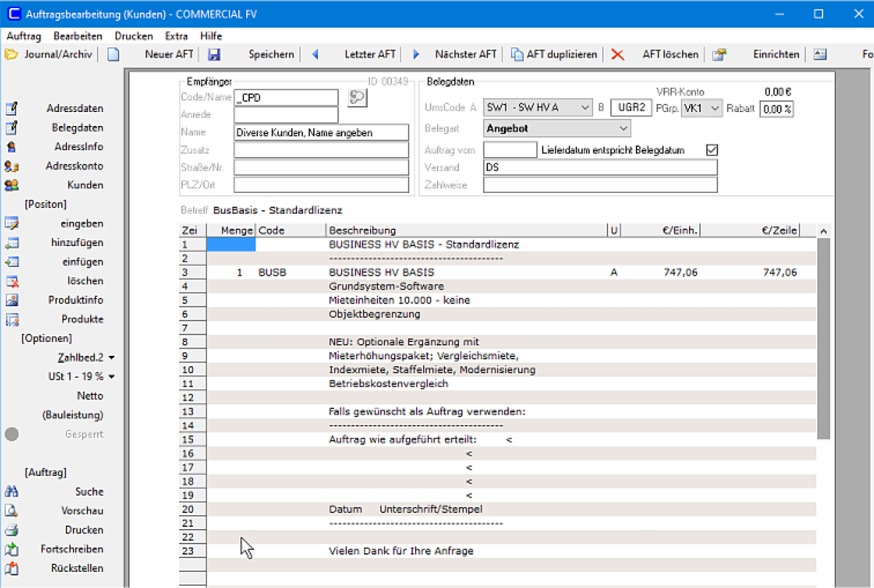The image size is (874, 588).
Task: Toggle the Gesperrt grey indicator
Action: (12, 434)
